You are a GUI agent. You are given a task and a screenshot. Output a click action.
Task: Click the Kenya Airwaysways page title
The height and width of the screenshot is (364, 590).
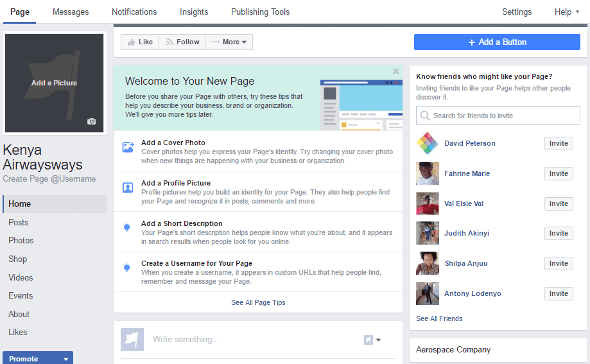tap(42, 157)
